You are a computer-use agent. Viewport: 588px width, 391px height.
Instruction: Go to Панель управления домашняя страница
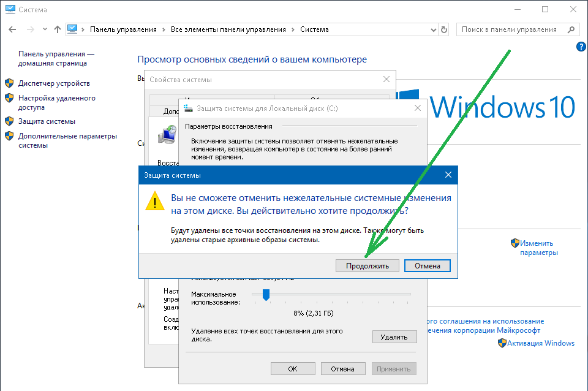(x=56, y=59)
